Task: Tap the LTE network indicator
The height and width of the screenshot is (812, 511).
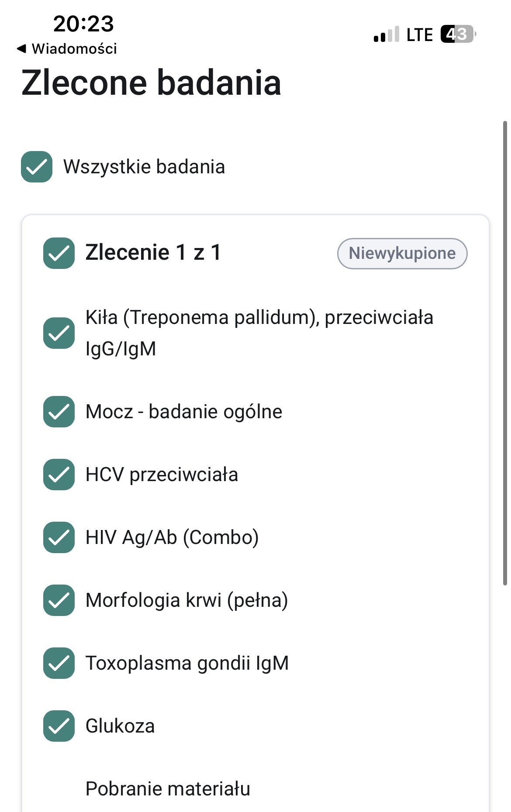Action: pyautogui.click(x=419, y=35)
